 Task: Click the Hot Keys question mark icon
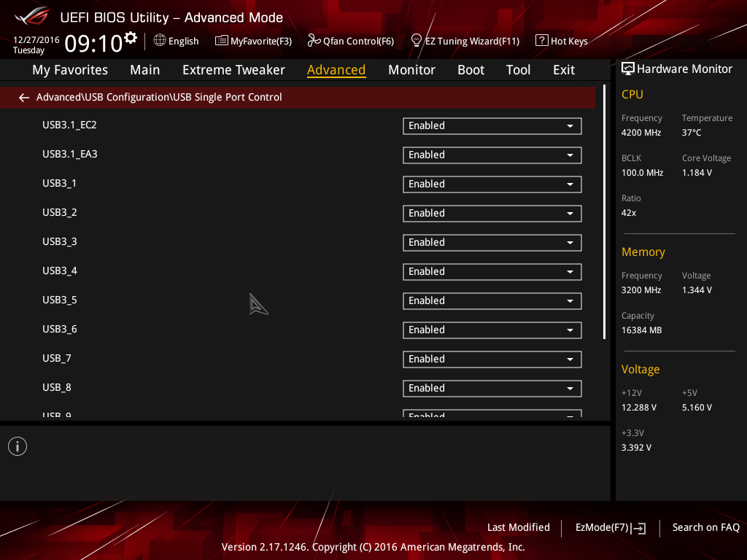click(x=542, y=41)
